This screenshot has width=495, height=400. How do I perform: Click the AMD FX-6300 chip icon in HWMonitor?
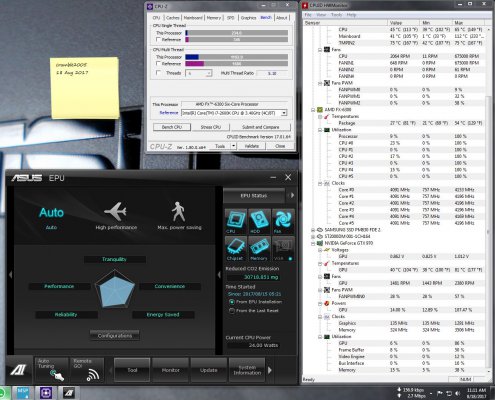320,109
